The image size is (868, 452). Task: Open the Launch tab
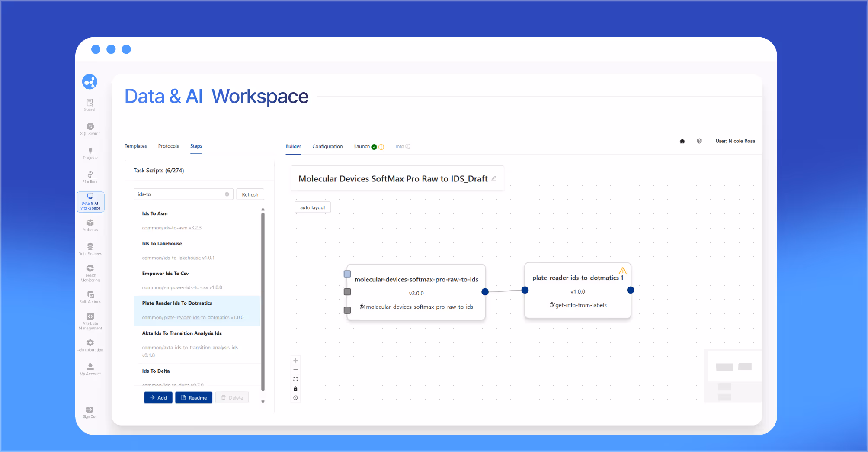point(362,146)
